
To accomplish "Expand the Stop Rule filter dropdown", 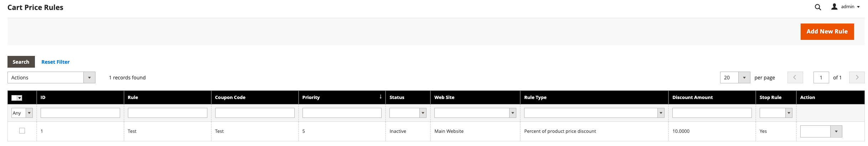I will [776, 113].
